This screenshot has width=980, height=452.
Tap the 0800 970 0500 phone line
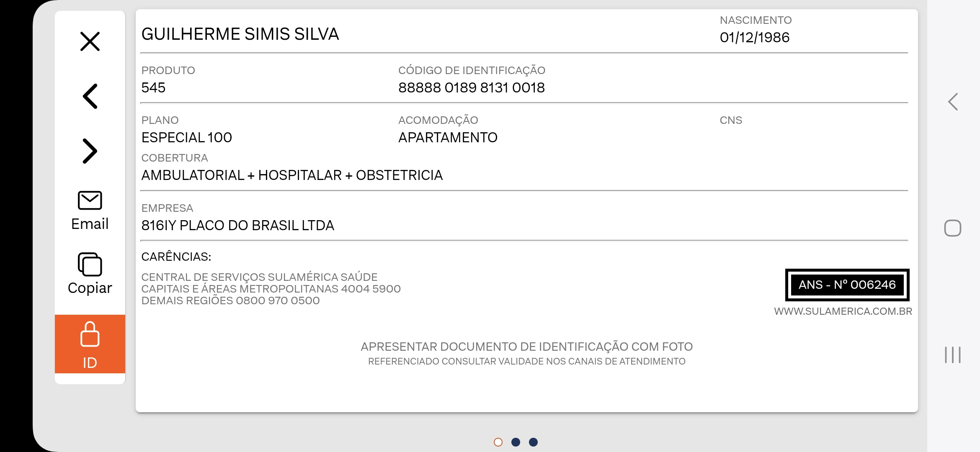click(x=230, y=300)
